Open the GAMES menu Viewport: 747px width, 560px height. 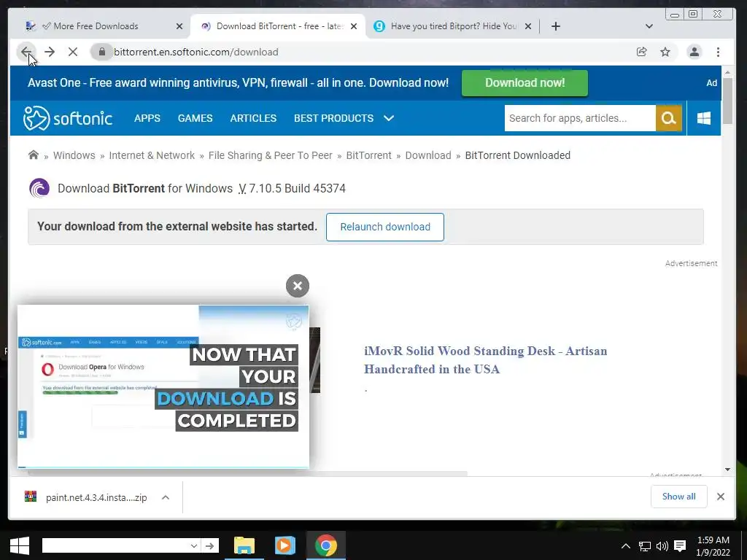coord(196,118)
